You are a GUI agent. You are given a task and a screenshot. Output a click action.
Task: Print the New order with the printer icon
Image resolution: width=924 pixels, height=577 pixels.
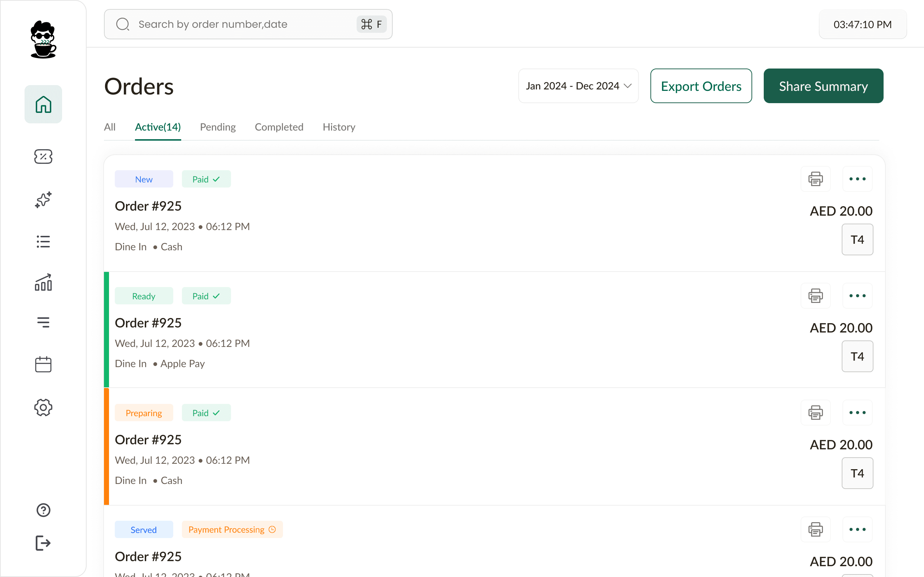point(816,179)
